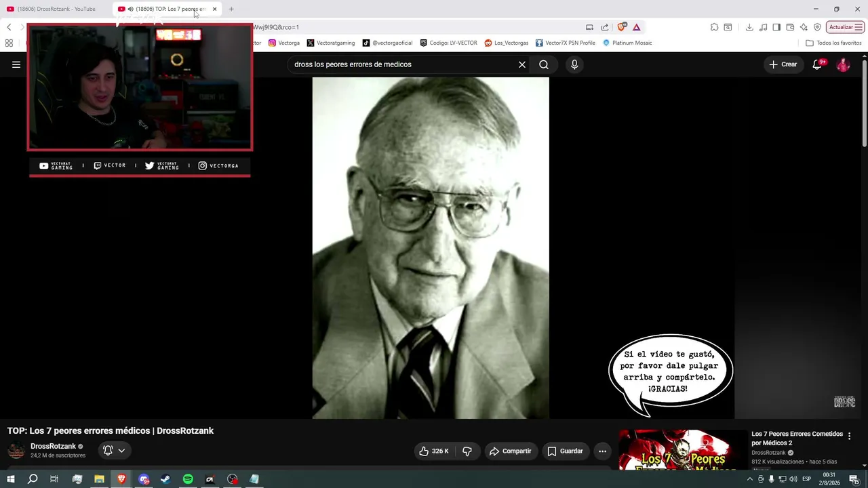Image resolution: width=868 pixels, height=488 pixels.
Task: Open the taskbar volume control
Action: 793,479
